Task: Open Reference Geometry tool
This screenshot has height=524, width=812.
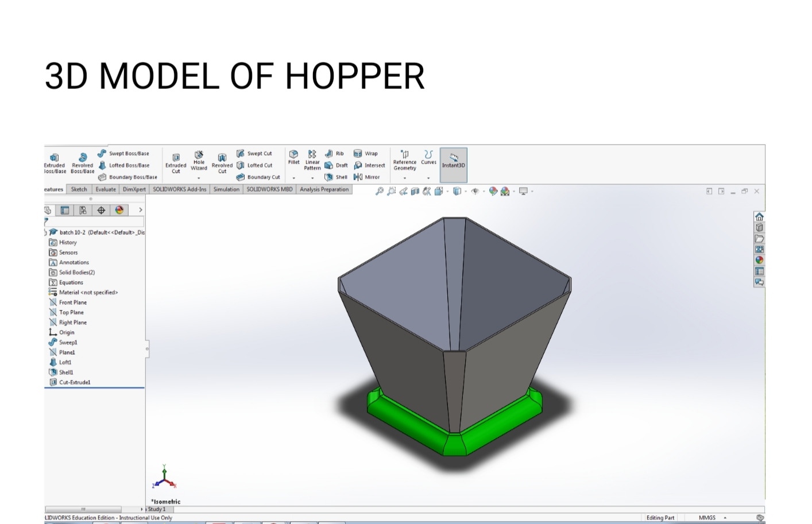Action: [x=405, y=161]
